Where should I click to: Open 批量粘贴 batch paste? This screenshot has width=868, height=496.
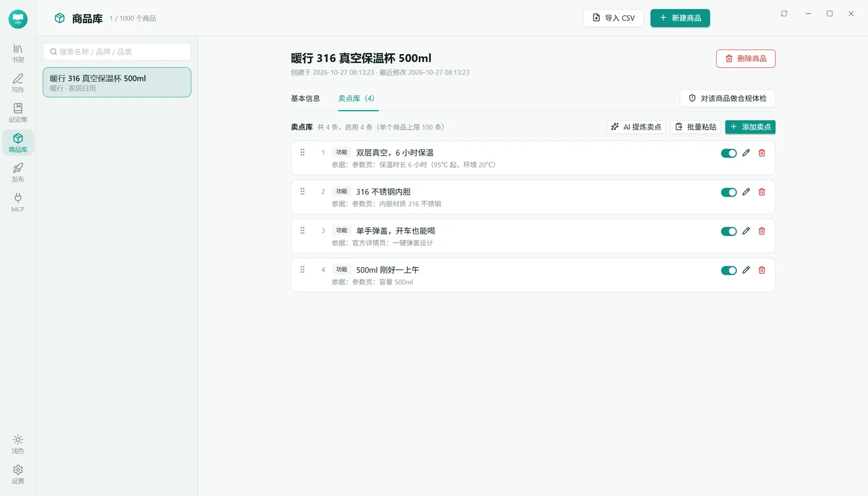[x=695, y=127]
